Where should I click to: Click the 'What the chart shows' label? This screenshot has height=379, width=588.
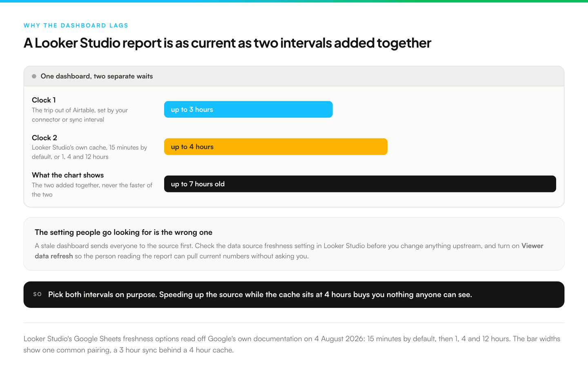pyautogui.click(x=68, y=175)
